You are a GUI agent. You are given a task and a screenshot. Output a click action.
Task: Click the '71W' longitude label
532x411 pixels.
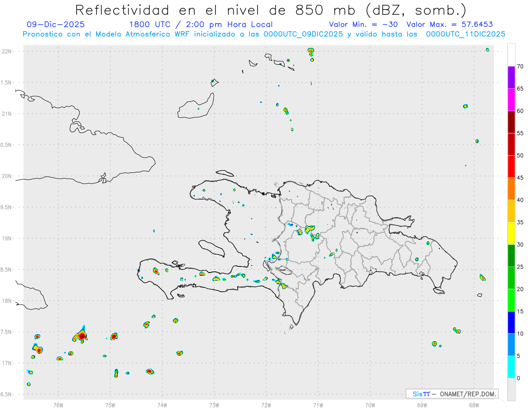coord(318,405)
